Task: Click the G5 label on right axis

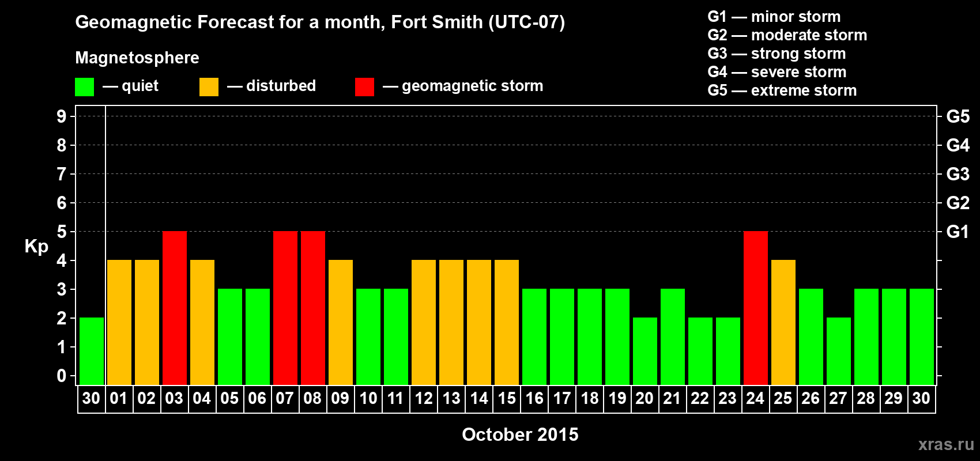Action: [958, 116]
